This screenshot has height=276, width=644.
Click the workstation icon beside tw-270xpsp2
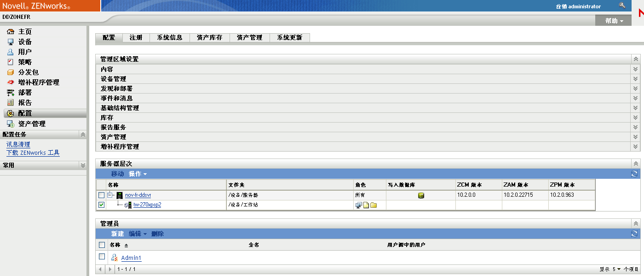128,205
